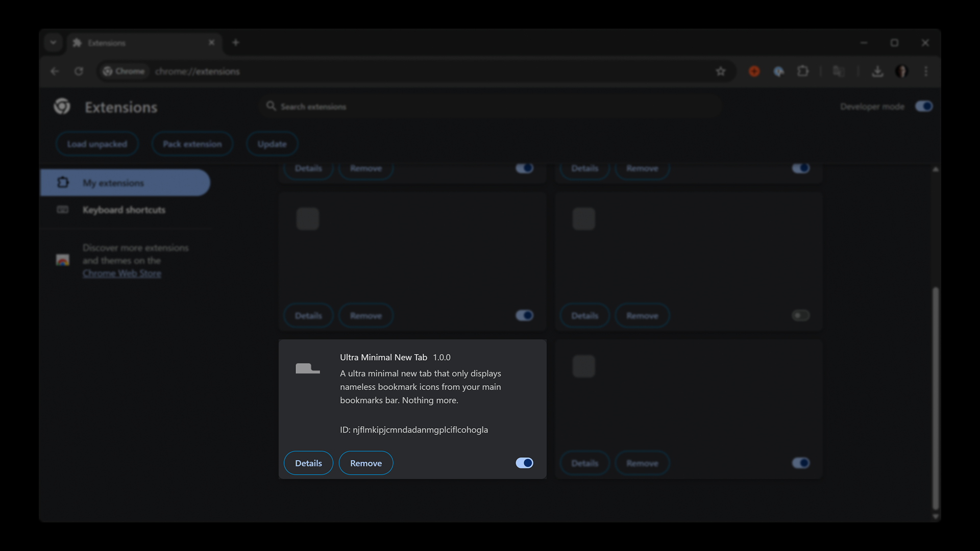Viewport: 980px width, 551px height.
Task: Click the My extensions sidebar icon
Action: pos(63,182)
